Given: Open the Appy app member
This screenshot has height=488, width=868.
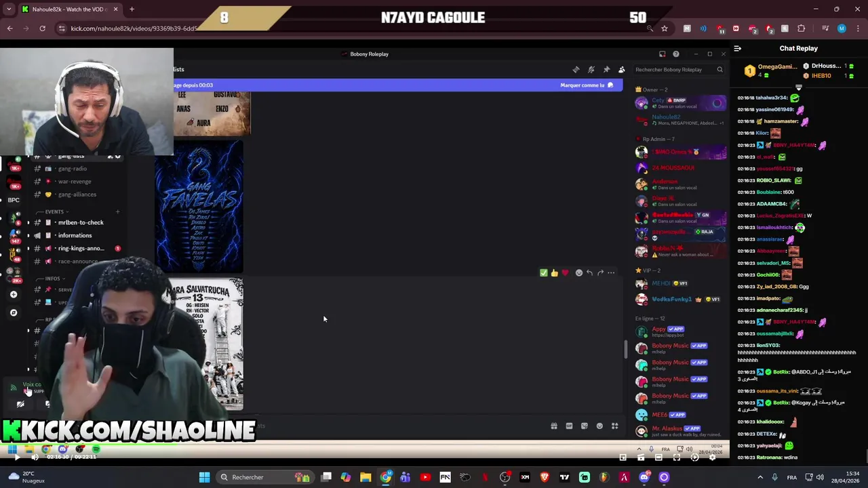Looking at the screenshot, I should 680,331.
